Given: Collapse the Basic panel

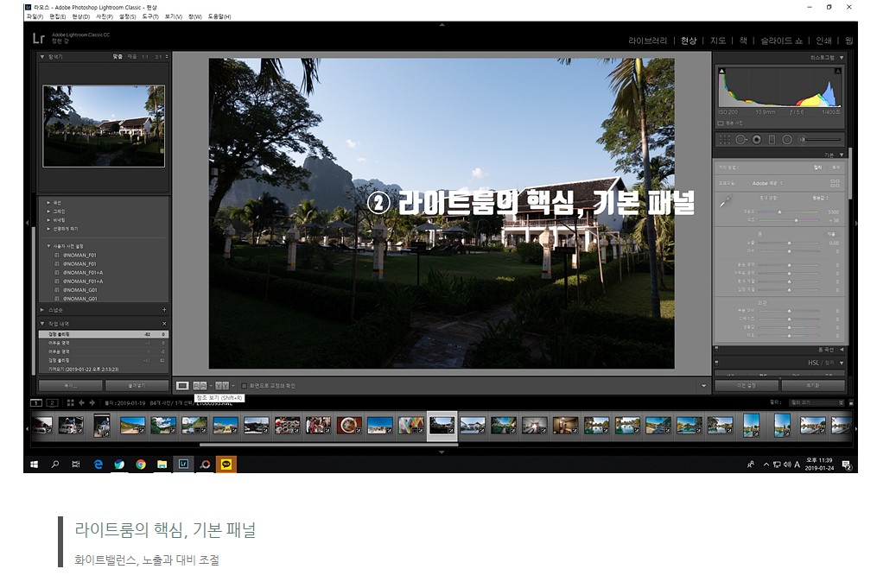Looking at the screenshot, I should 842,155.
